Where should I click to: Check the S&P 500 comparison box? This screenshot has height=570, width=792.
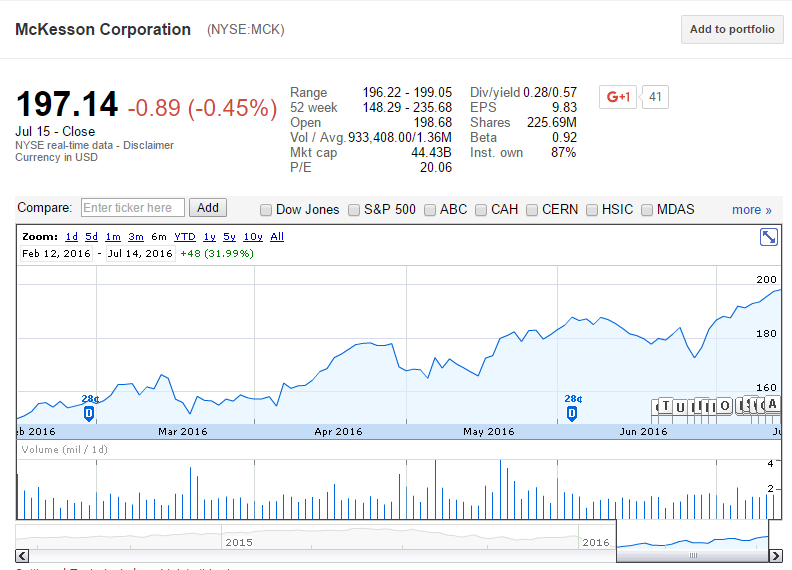[x=354, y=210]
